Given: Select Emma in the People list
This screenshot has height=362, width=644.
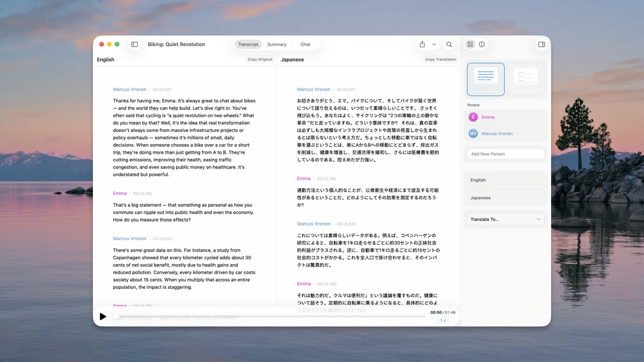Looking at the screenshot, I should (506, 117).
